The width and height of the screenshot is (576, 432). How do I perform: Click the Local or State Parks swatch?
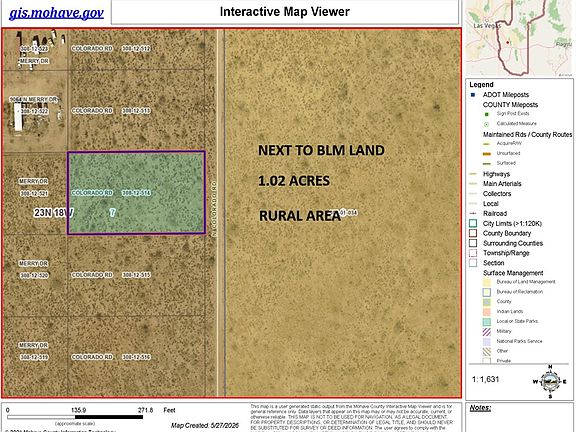487,322
